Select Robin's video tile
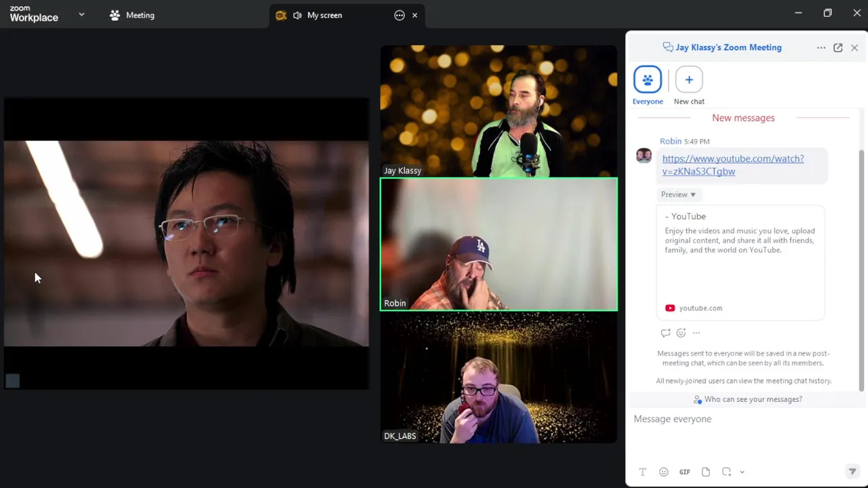The image size is (868, 488). click(x=498, y=244)
